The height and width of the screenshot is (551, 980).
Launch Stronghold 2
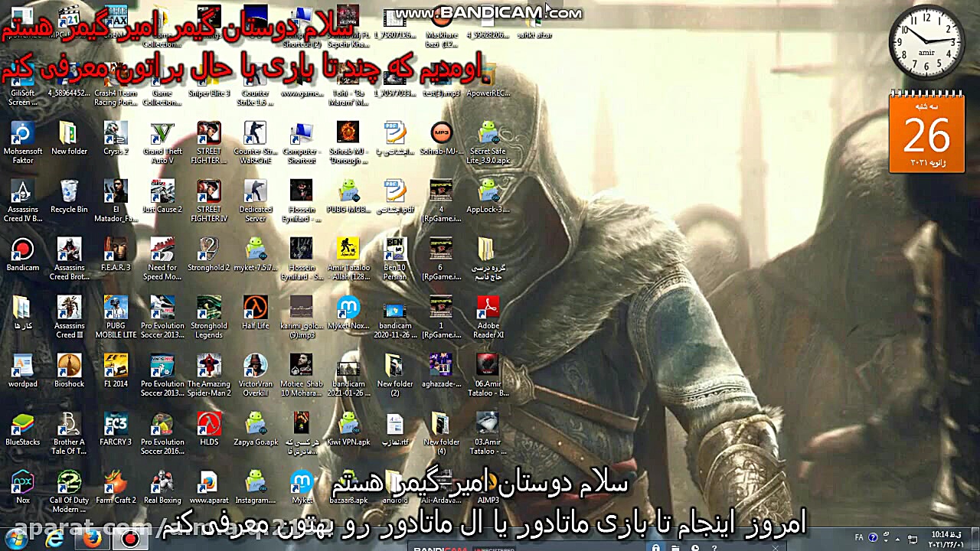pos(209,255)
